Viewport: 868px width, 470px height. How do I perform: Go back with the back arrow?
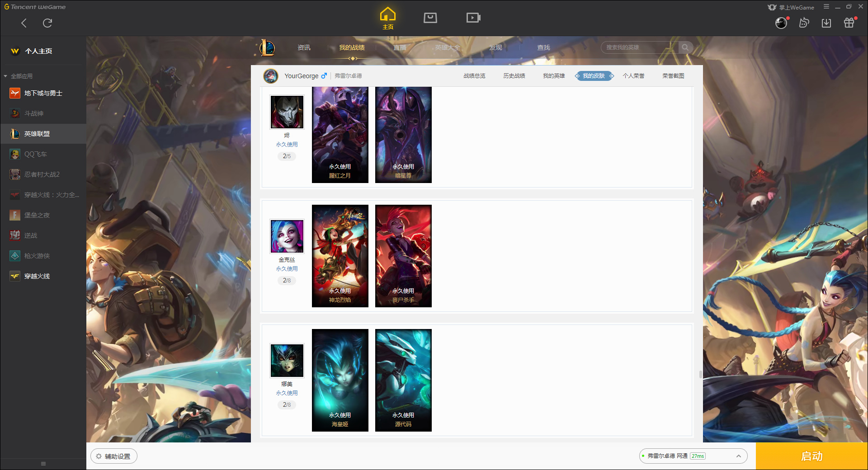(24, 23)
